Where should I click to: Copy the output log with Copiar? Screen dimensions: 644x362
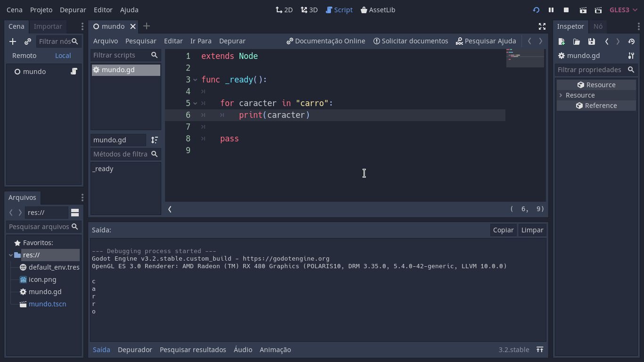click(x=503, y=230)
